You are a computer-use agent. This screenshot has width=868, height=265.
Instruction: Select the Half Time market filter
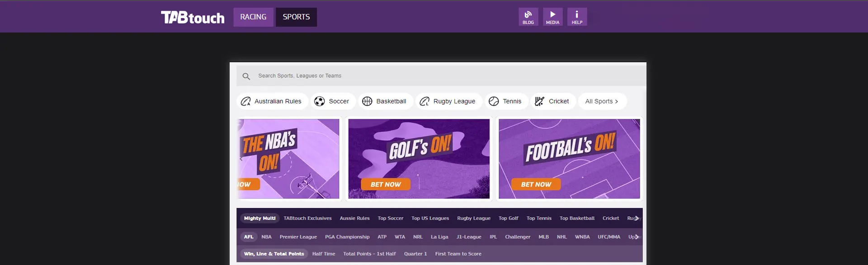323,254
